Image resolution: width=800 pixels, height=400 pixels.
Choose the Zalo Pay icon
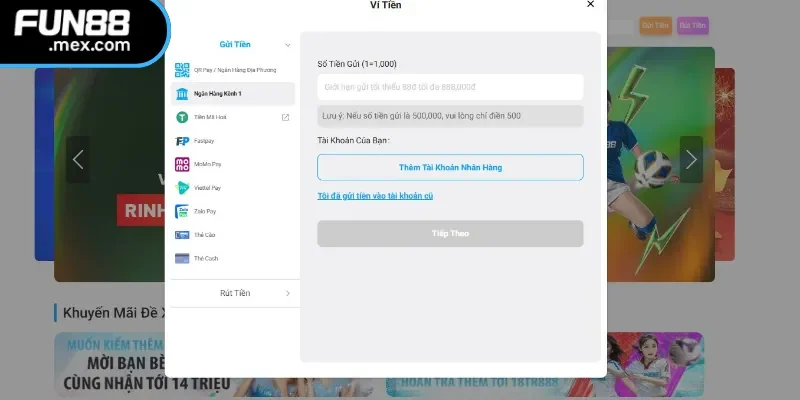coord(182,211)
